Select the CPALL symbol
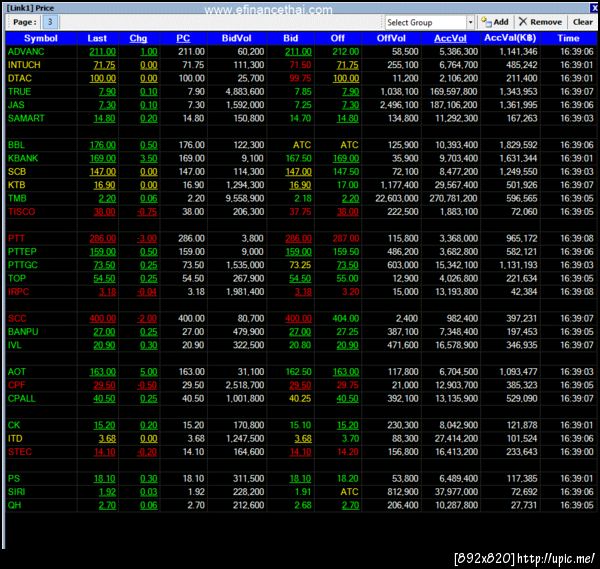 21,399
